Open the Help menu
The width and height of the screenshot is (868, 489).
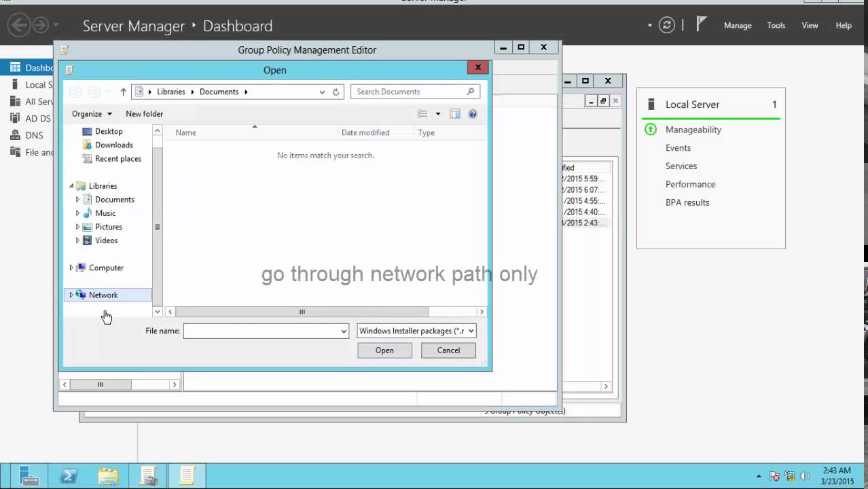[844, 25]
